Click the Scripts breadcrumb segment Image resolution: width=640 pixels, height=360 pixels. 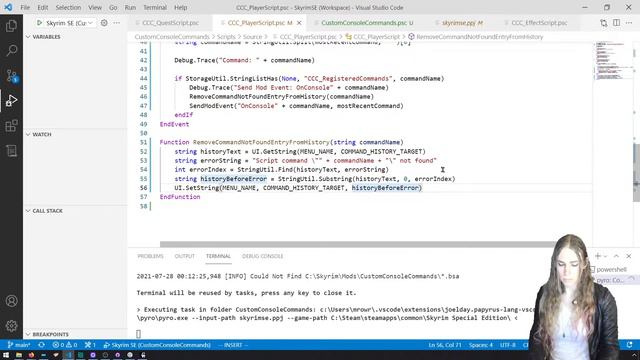(x=226, y=37)
